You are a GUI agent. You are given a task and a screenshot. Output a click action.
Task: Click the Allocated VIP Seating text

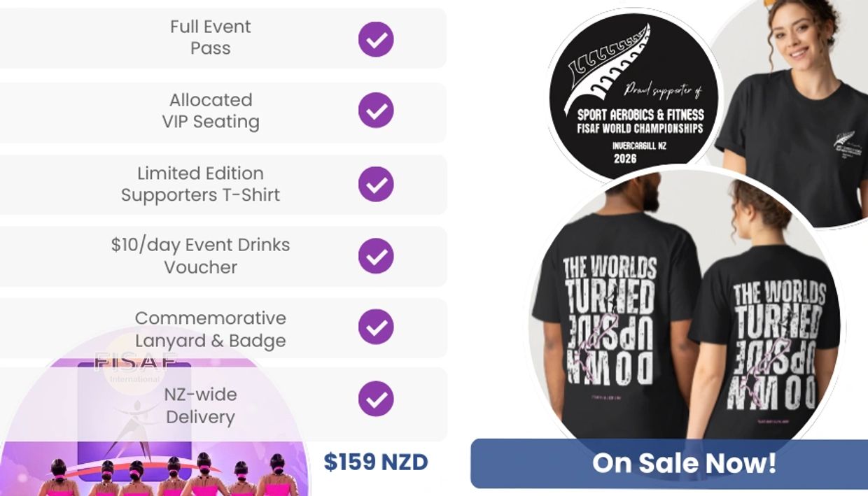[210, 111]
